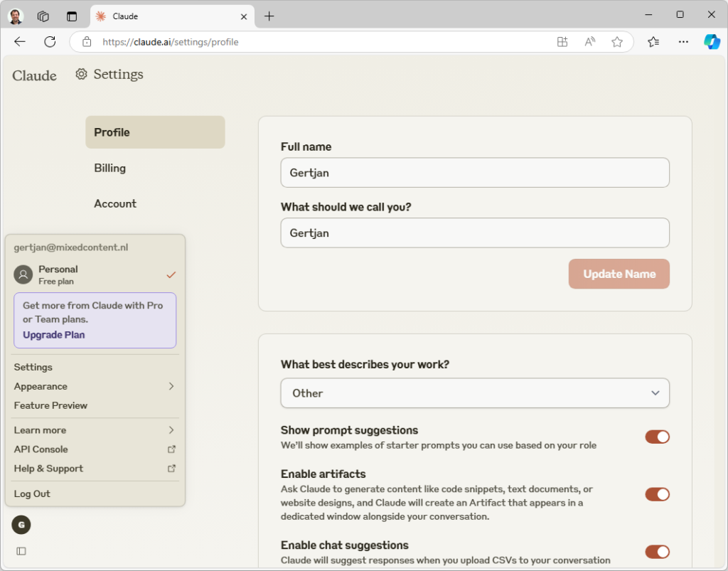The image size is (728, 571).
Task: Open the Edge split screen icon
Action: 562,42
